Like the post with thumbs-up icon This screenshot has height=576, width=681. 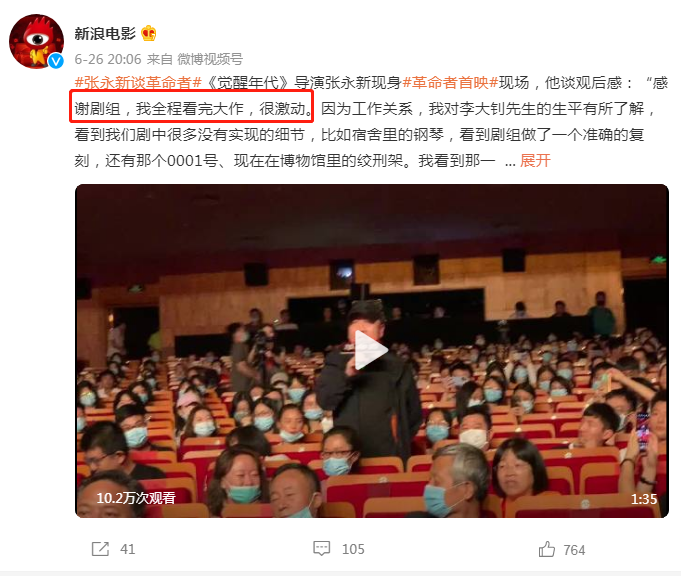tap(546, 549)
